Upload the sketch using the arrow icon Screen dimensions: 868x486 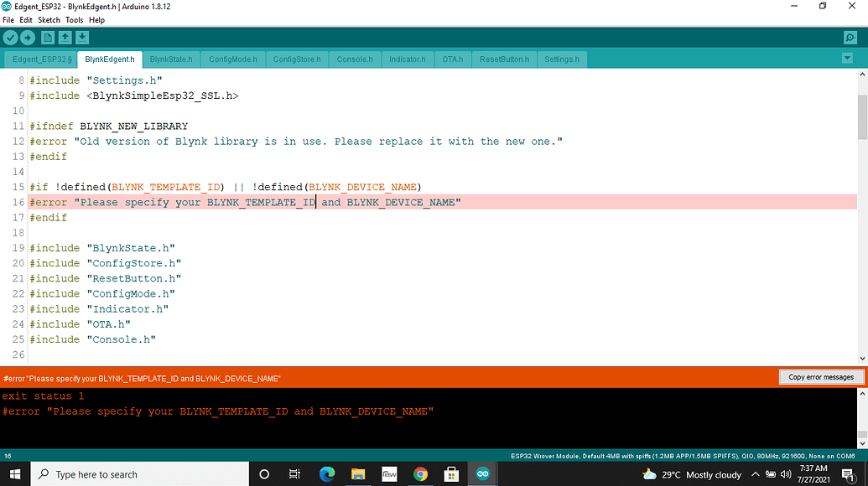tap(29, 37)
